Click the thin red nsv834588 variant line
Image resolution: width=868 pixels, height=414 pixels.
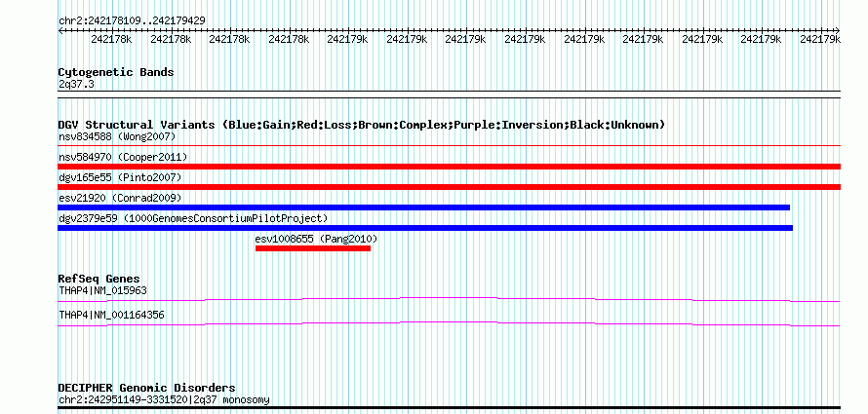click(449, 146)
